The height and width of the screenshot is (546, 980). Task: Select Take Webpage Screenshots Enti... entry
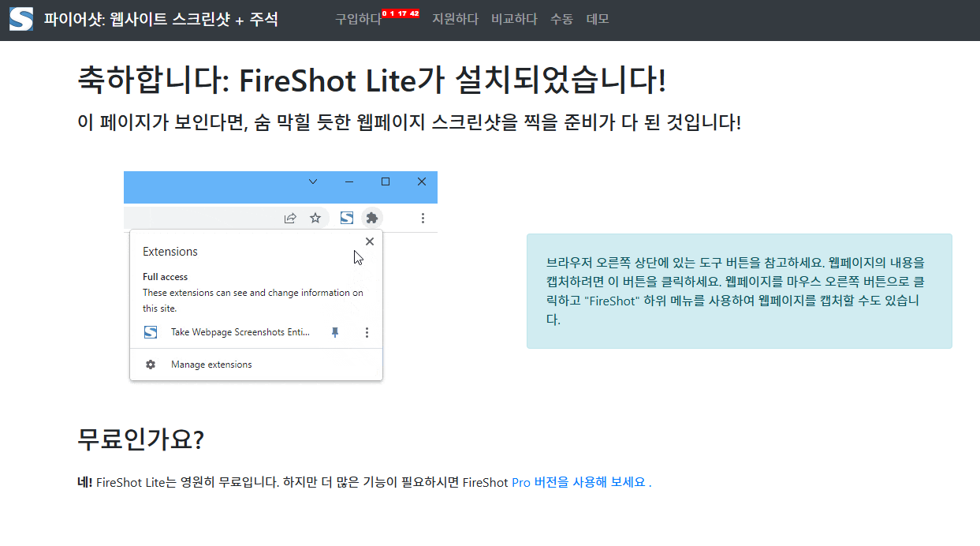(x=240, y=333)
